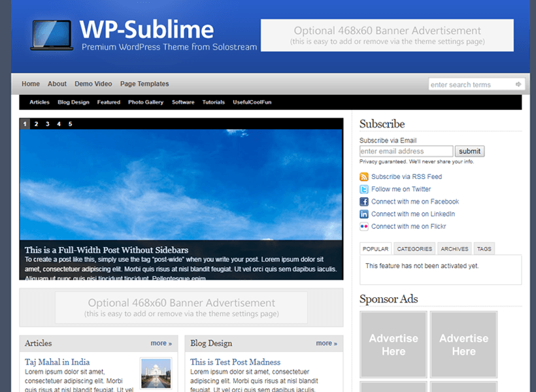
Task: Click the laptop logo icon in header
Action: click(52, 35)
